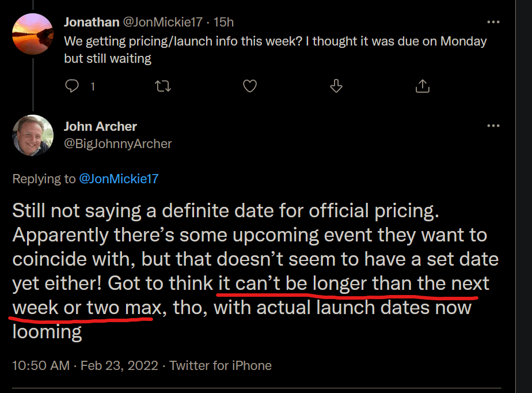Open Jonathan's sunset profile picture
The height and width of the screenshot is (393, 532).
point(33,34)
